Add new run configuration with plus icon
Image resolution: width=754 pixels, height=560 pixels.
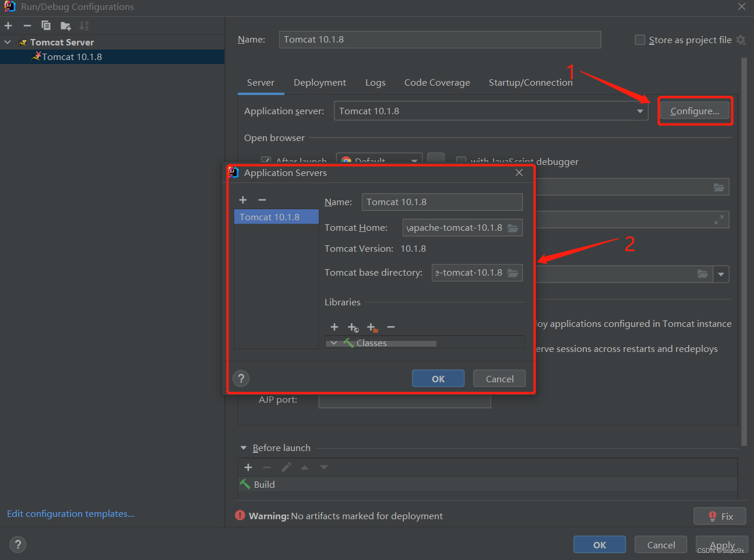[8, 26]
